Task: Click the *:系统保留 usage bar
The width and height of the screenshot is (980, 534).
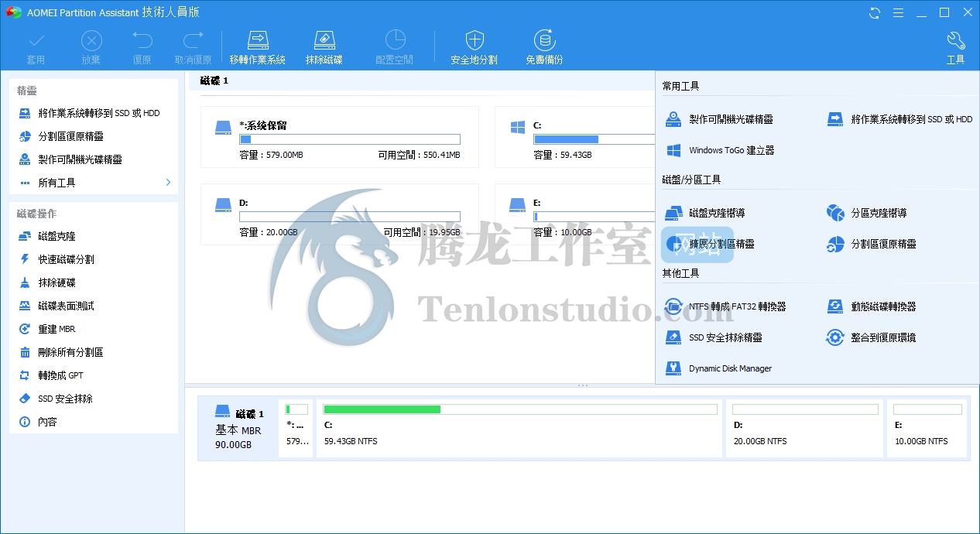Action: pyautogui.click(x=350, y=139)
